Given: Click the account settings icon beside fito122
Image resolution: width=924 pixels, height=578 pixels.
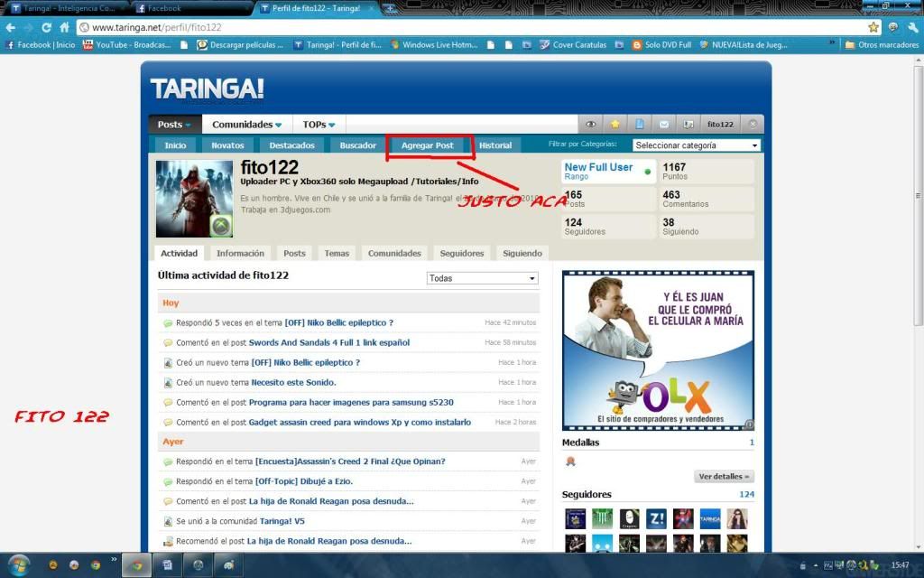Looking at the screenshot, I should [x=688, y=125].
